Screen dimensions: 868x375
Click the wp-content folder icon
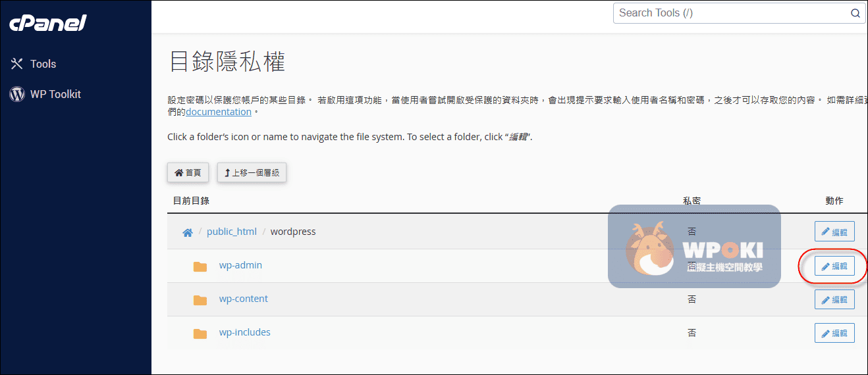point(200,300)
